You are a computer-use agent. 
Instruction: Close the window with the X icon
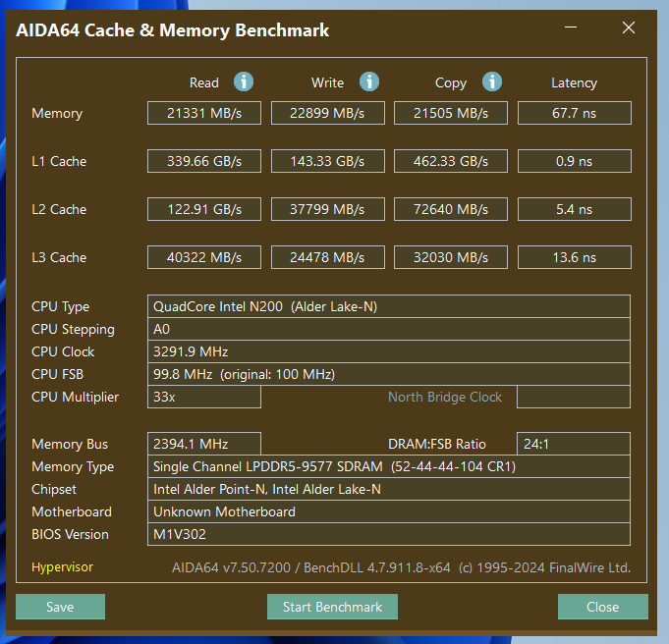click(629, 27)
